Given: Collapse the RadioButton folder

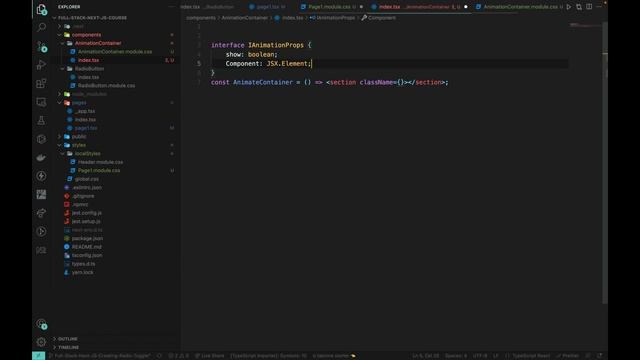Looking at the screenshot, I should click(89, 69).
